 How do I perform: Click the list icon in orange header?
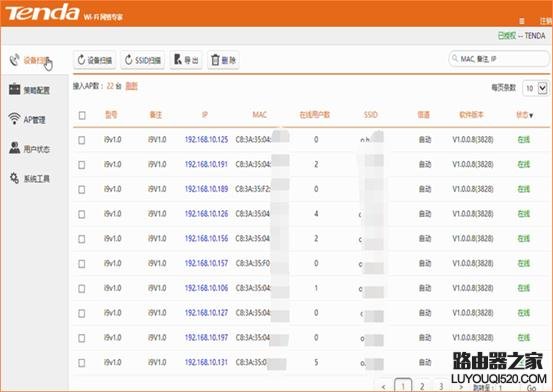(x=522, y=21)
